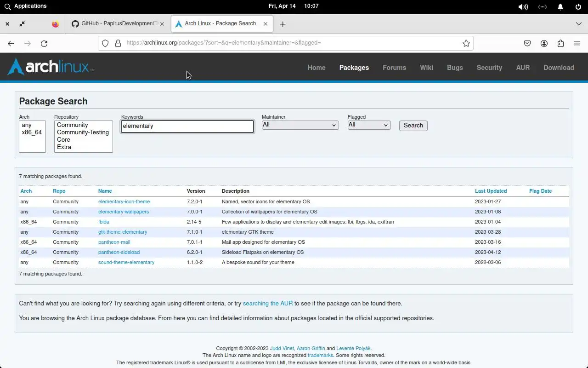Sort results by Name column
The width and height of the screenshot is (588, 368).
[105, 191]
